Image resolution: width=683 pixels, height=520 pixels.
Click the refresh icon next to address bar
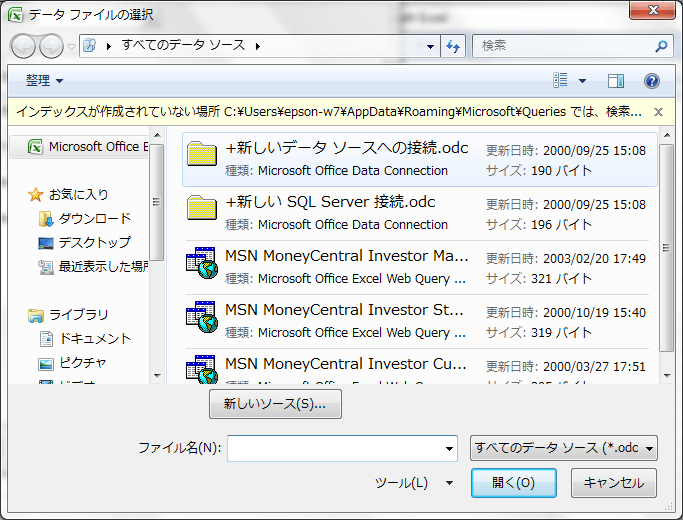(453, 46)
